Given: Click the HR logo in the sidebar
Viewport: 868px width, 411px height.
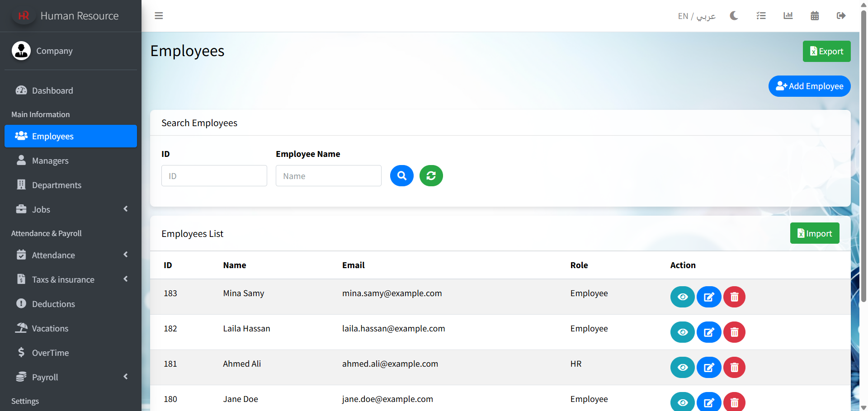Looking at the screenshot, I should coord(24,16).
